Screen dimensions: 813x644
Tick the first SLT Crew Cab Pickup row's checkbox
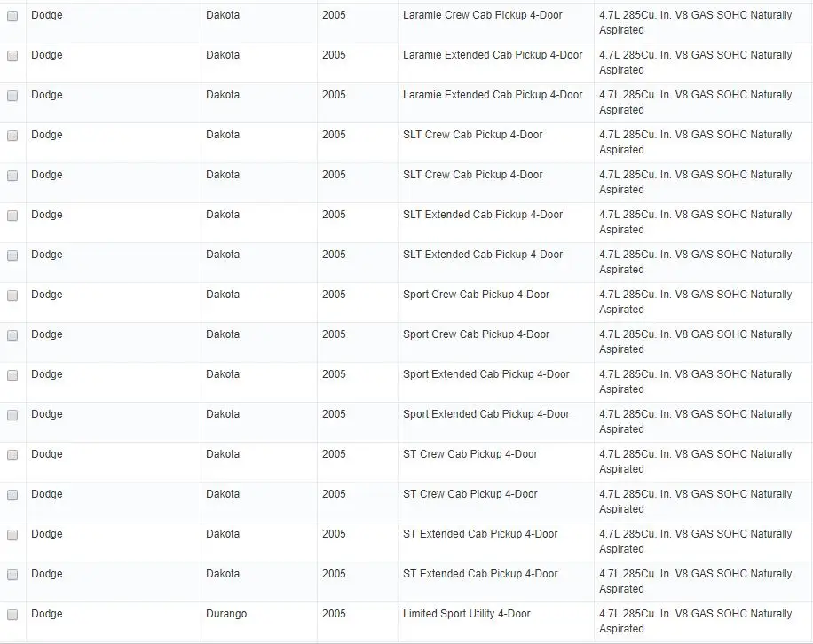[x=12, y=136]
